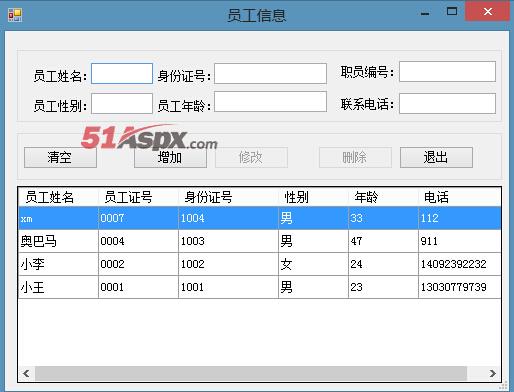514x392 pixels.
Task: Click the 清空 button
Action: coord(60,157)
